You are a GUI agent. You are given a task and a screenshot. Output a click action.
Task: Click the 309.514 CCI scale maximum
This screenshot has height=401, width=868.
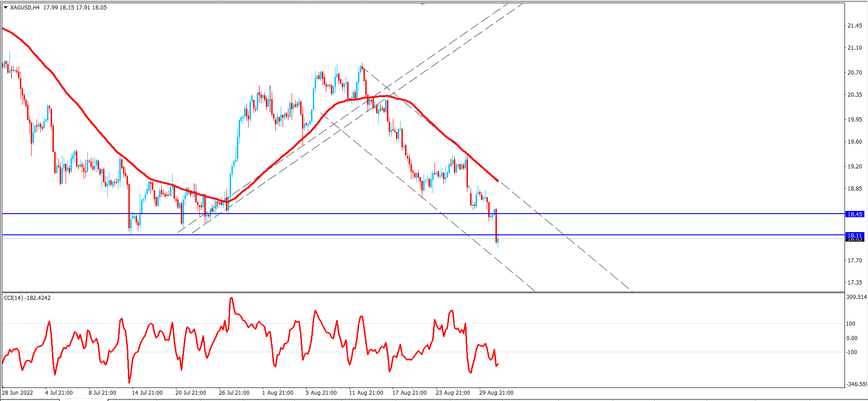[x=856, y=297]
